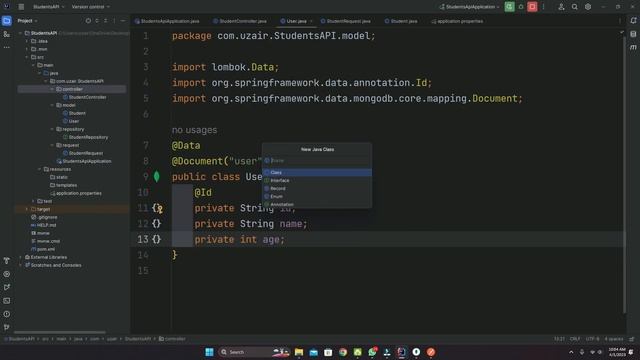The height and width of the screenshot is (360, 640).
Task: Stop the running application red button
Action: (x=532, y=7)
